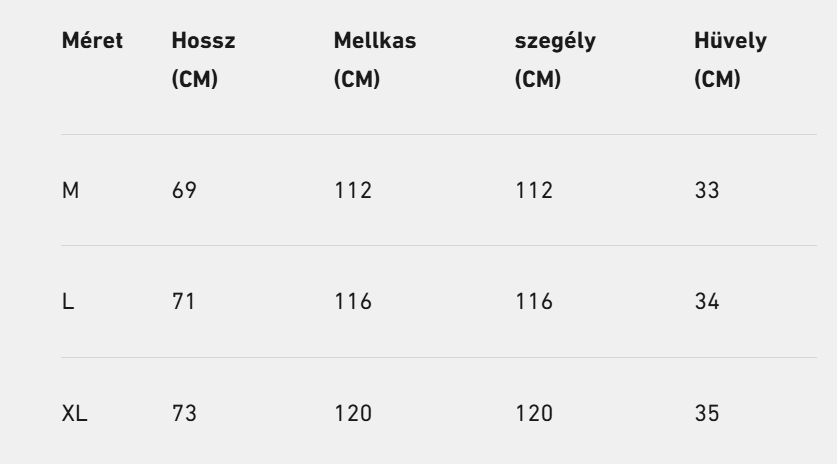Click the sleeve value 33

click(x=707, y=191)
